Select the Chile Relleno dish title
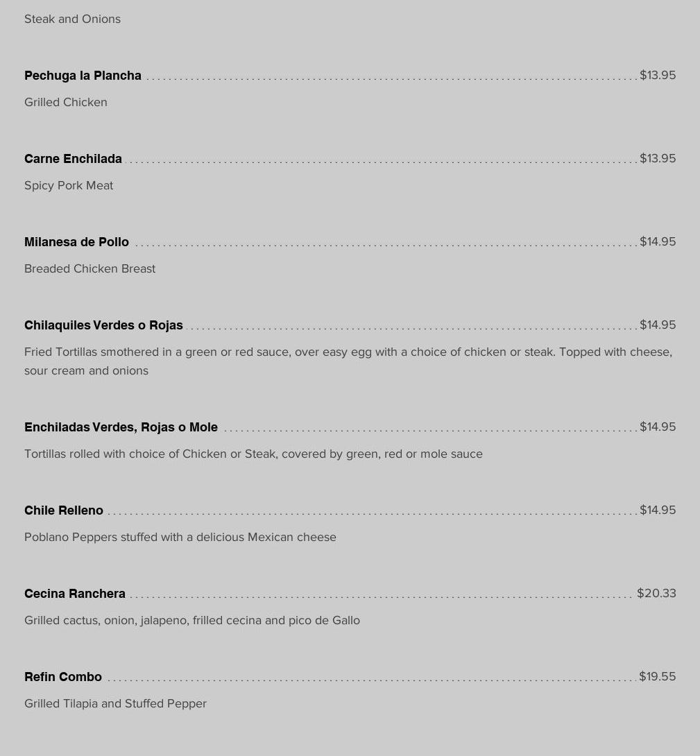Viewport: 700px width, 756px height. tap(64, 510)
